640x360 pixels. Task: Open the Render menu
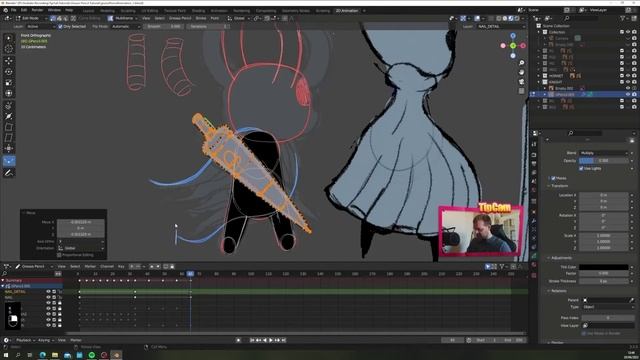pos(37,10)
